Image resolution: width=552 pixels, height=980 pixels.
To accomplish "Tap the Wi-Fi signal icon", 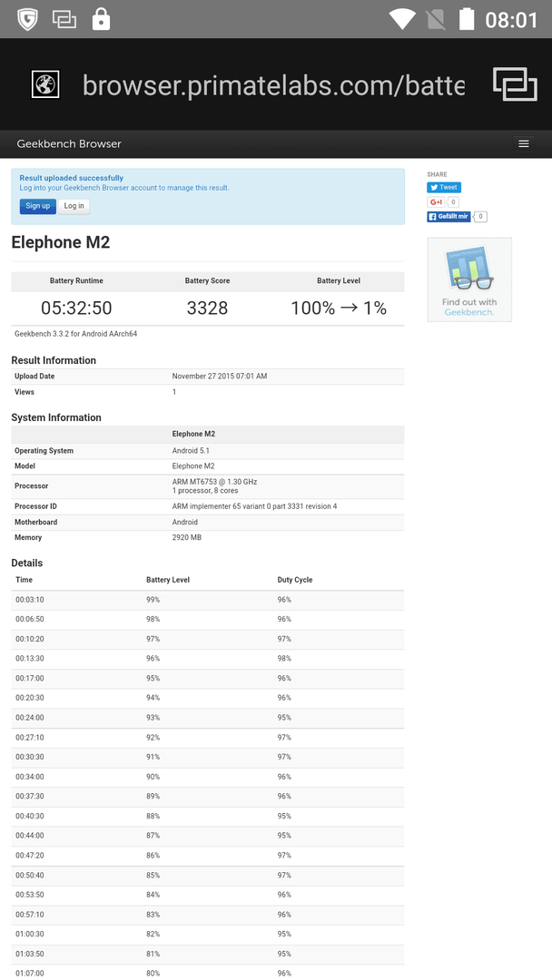I will (x=402, y=19).
